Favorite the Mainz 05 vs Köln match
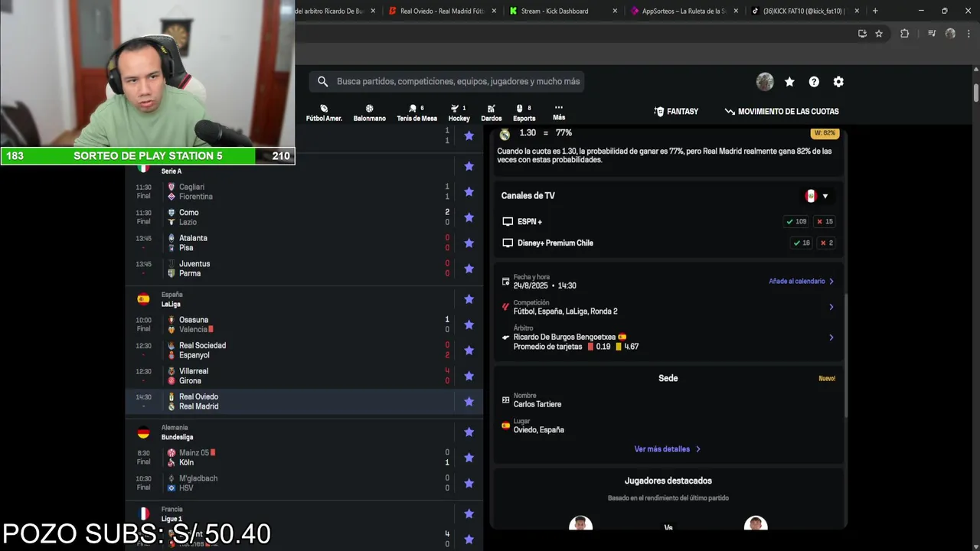This screenshot has height=551, width=980. coord(469,458)
